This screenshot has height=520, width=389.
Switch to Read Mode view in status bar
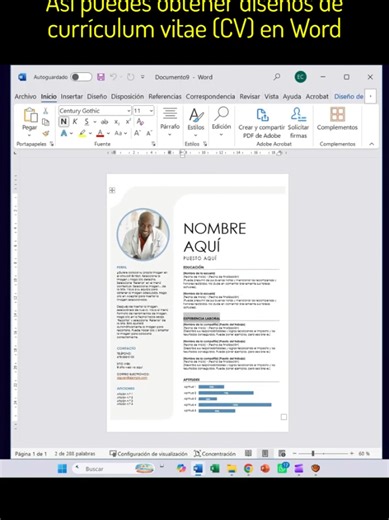(248, 453)
